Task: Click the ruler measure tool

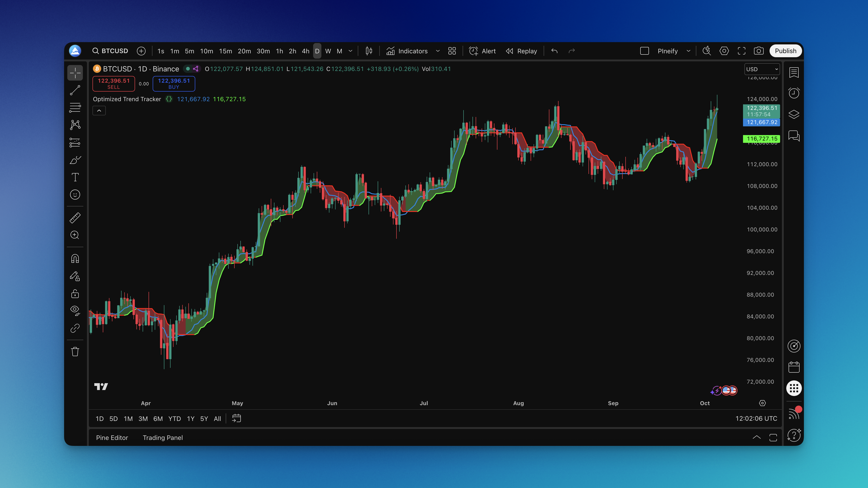Action: point(75,218)
